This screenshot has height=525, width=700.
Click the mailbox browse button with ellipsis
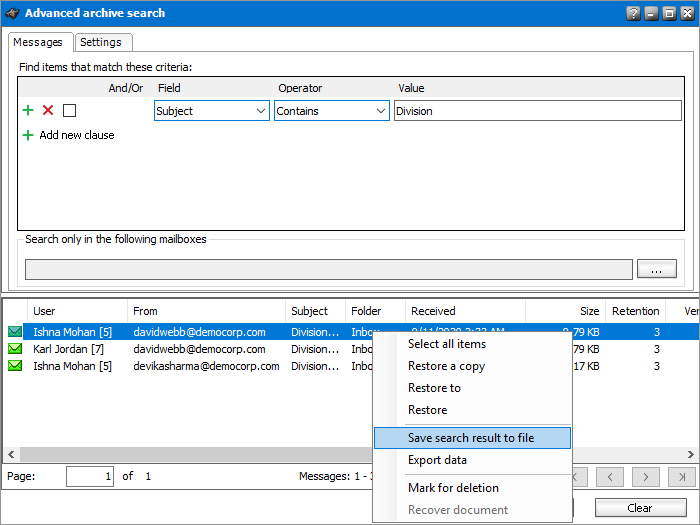[x=657, y=269]
